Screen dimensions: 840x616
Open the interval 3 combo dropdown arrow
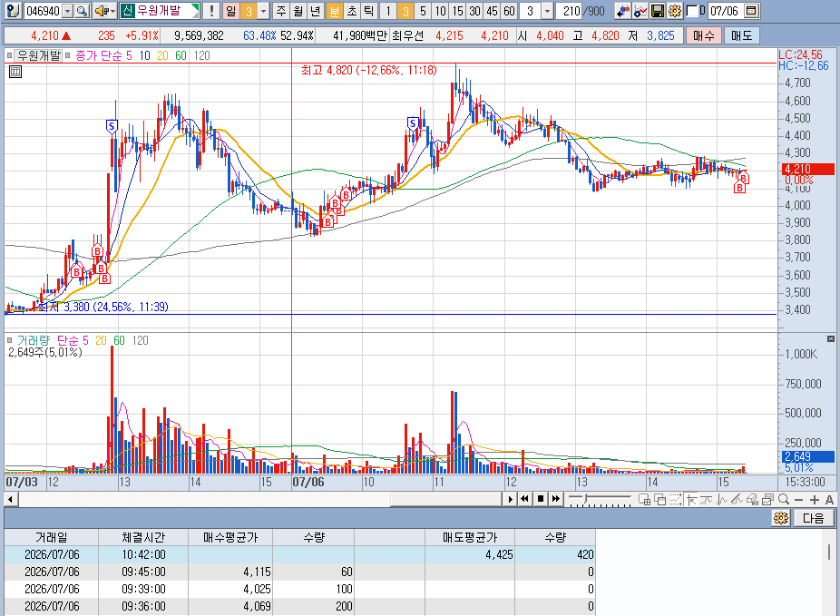tap(547, 11)
